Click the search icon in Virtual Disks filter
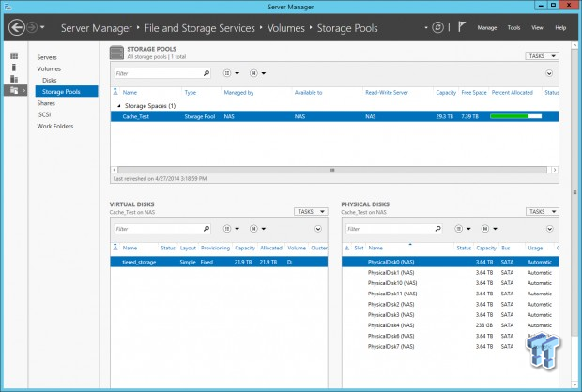This screenshot has width=582, height=392. (x=207, y=229)
